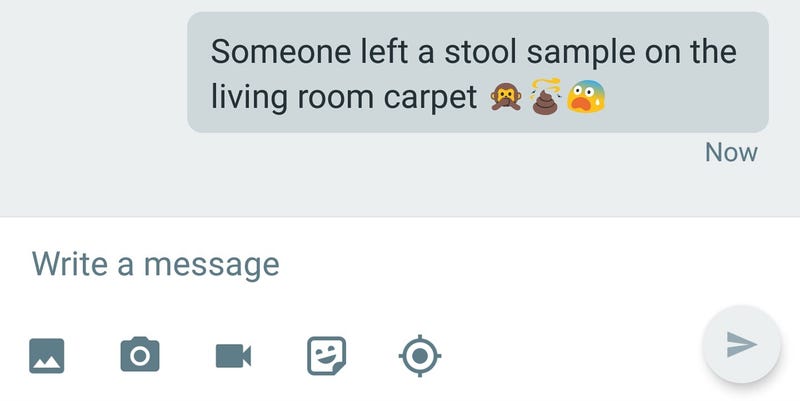Click the send arrow button
Viewport: 800px width, 401px height.
[741, 344]
